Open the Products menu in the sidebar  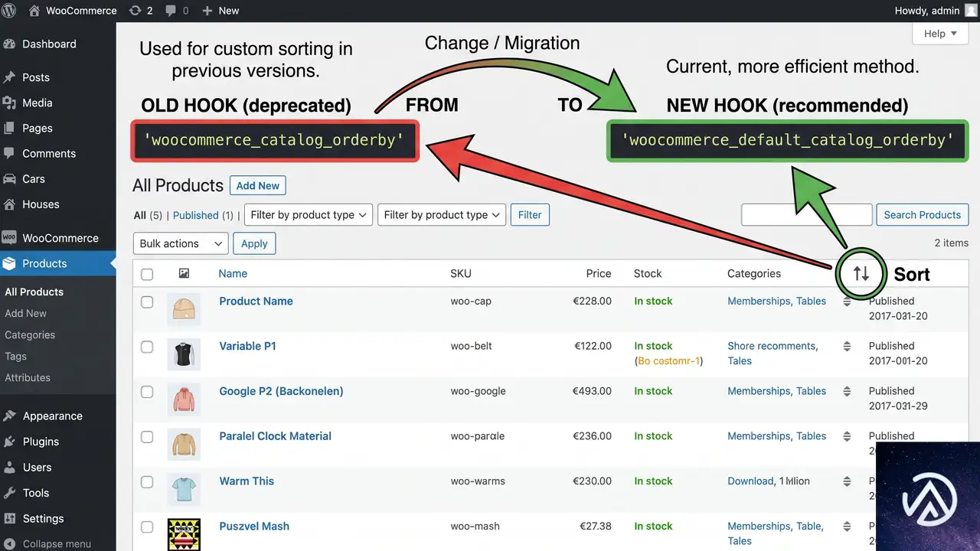point(58,263)
